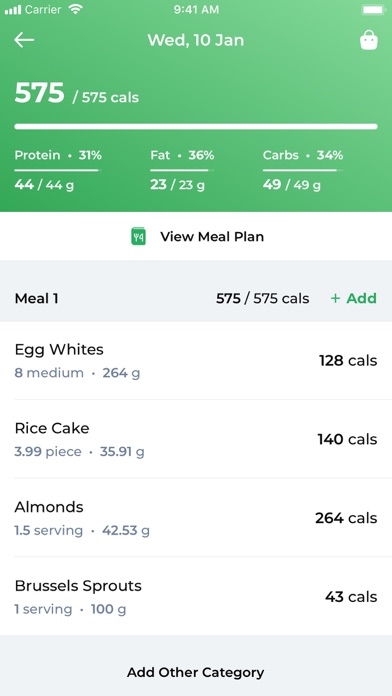The height and width of the screenshot is (696, 392).
Task: Tap the 264 cals value for Almonds
Action: point(346,518)
